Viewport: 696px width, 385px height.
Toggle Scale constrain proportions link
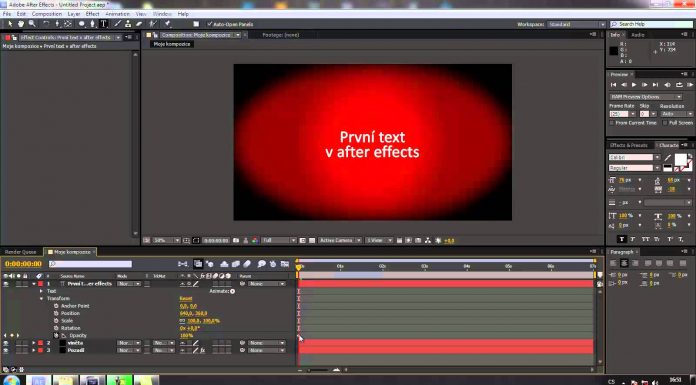182,321
